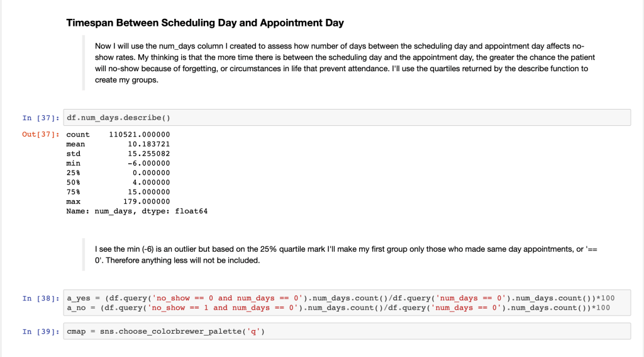Screen dimensions: 644x357
Task: Click the count value 110521.000000
Action: click(x=139, y=135)
